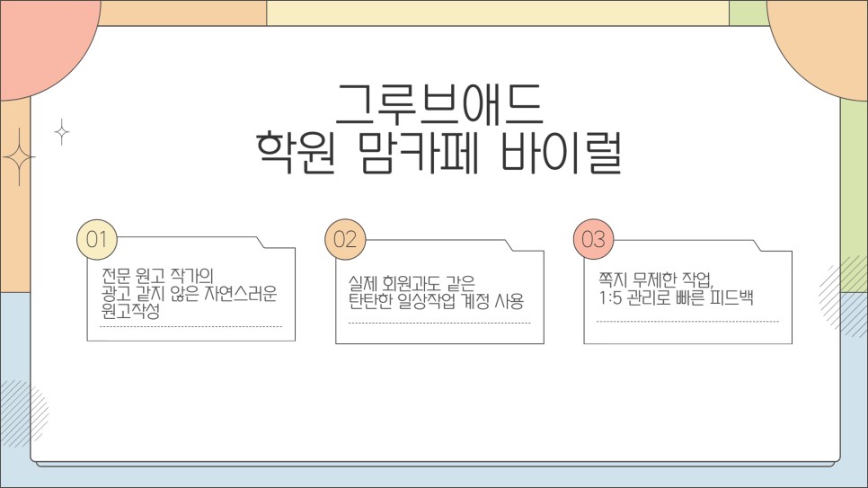Image resolution: width=868 pixels, height=488 pixels.
Task: Click the 01 numbered circle badge
Action: pyautogui.click(x=97, y=239)
